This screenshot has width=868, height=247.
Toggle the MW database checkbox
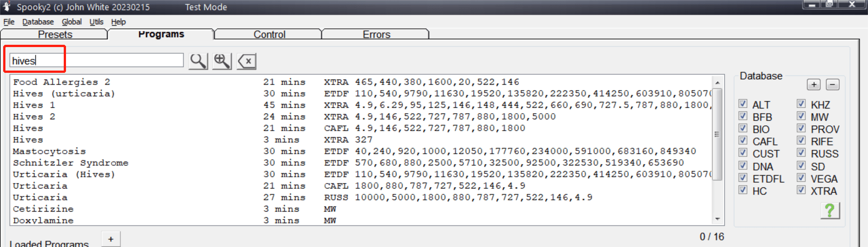[x=801, y=116]
